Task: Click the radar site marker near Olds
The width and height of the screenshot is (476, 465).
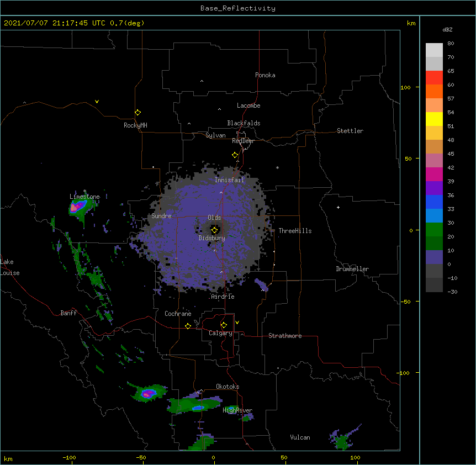Action: pos(214,230)
